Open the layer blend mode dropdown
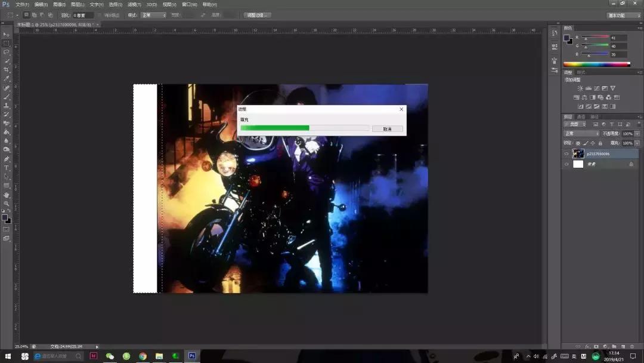This screenshot has height=363, width=644. 581,134
